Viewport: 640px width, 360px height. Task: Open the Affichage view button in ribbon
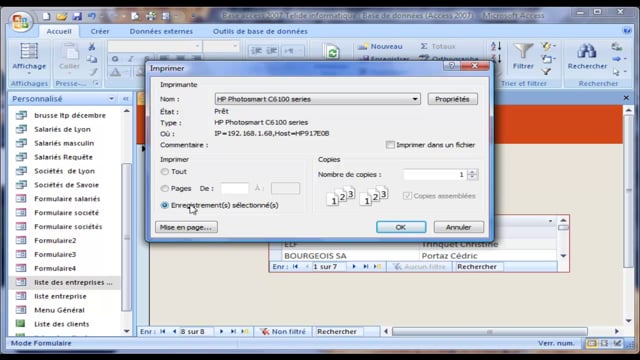[x=29, y=59]
